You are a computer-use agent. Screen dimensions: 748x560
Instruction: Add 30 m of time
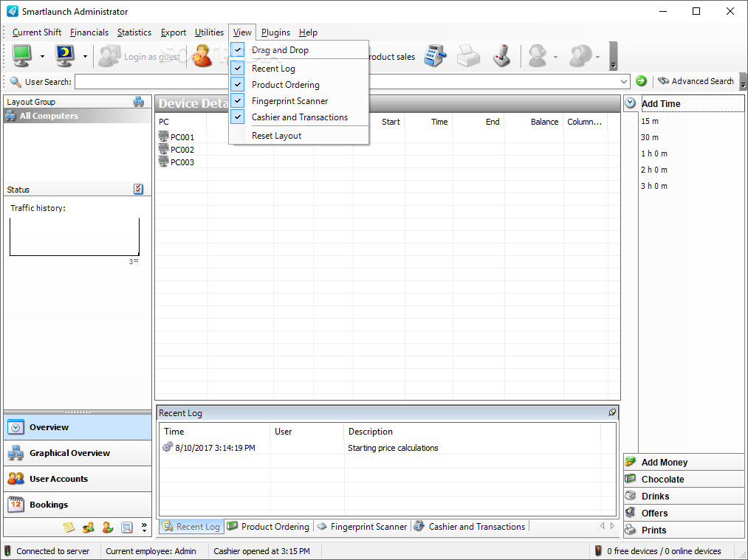[650, 137]
